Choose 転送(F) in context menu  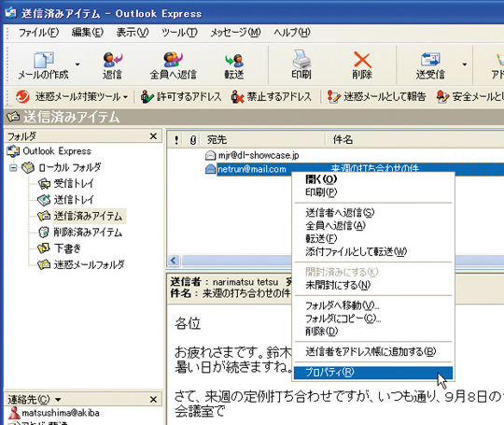[372, 238]
